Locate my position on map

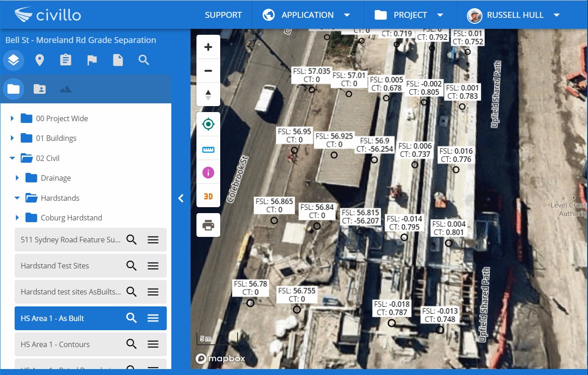208,124
